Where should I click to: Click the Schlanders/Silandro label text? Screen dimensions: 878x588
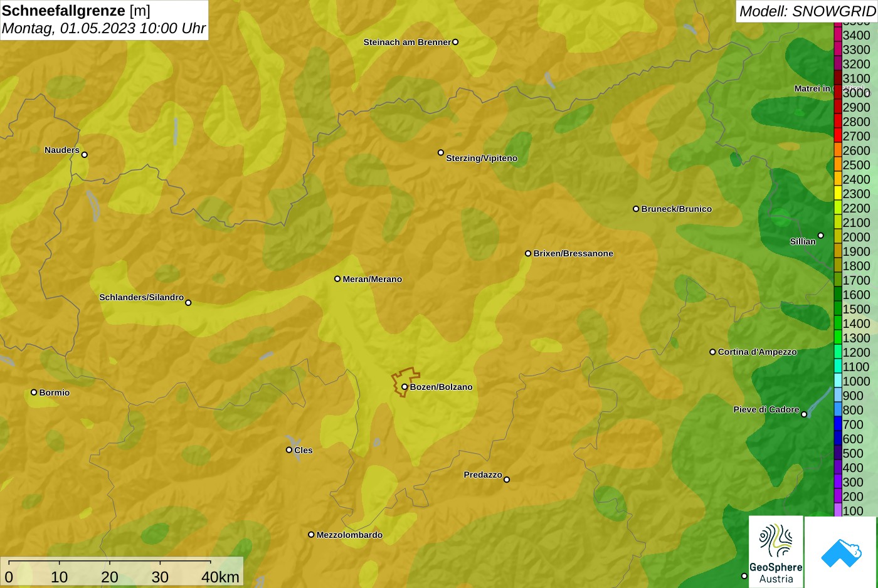[141, 297]
